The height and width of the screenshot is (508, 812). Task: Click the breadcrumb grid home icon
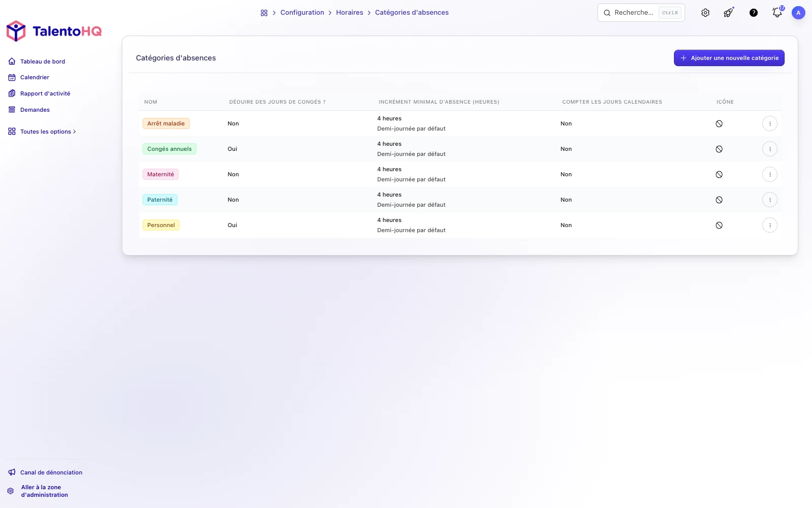coord(264,13)
